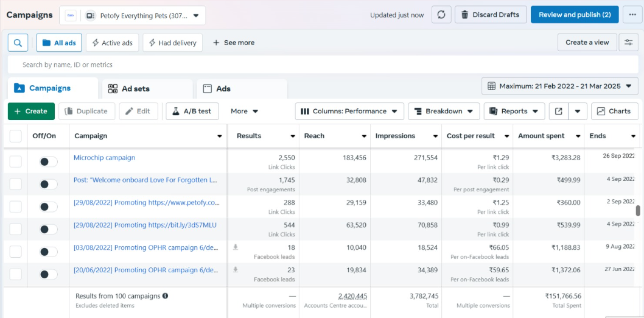
Task: Tick the select-all campaigns header checkbox
Action: (x=16, y=136)
